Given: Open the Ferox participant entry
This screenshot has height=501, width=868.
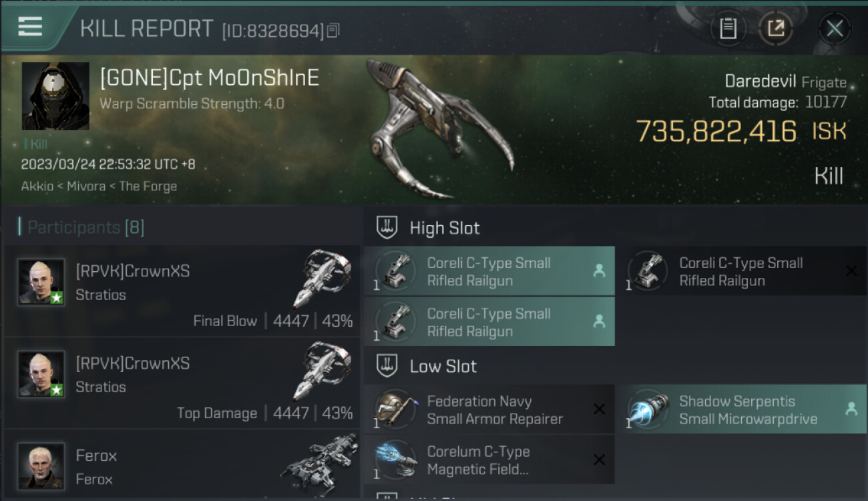Looking at the screenshot, I should coord(182,465).
